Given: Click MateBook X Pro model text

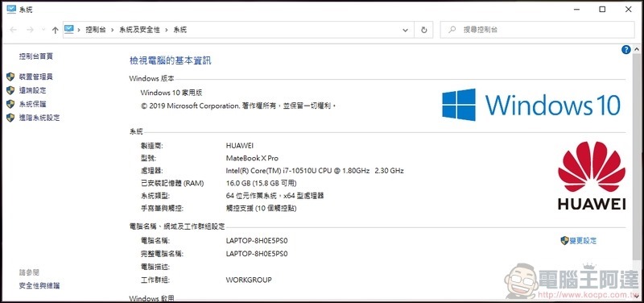Looking at the screenshot, I should tap(252, 158).
